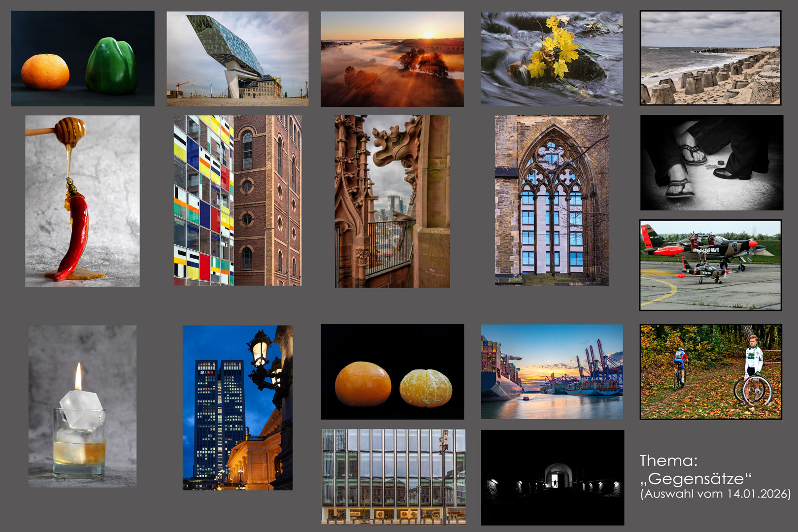The width and height of the screenshot is (798, 532).
Task: Open the UBS skyscraper at night photo
Action: click(x=237, y=407)
